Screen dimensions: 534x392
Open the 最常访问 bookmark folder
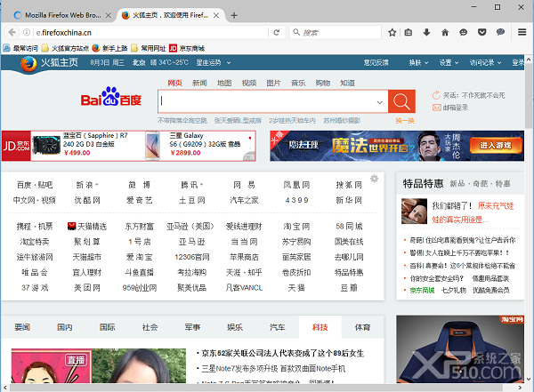[x=20, y=48]
